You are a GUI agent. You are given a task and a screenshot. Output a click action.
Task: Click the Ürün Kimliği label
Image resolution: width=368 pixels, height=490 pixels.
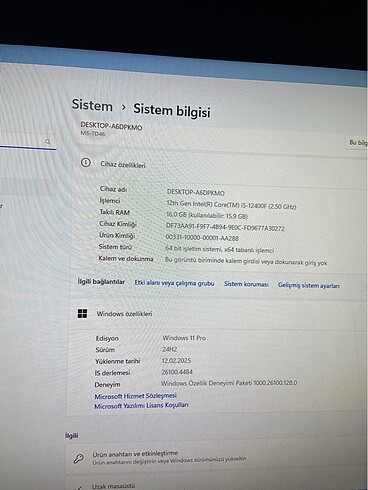(117, 235)
